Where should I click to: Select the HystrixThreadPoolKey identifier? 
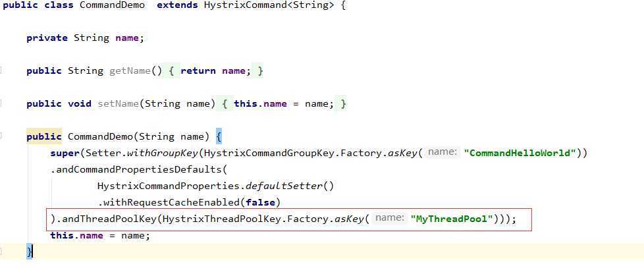pos(222,219)
